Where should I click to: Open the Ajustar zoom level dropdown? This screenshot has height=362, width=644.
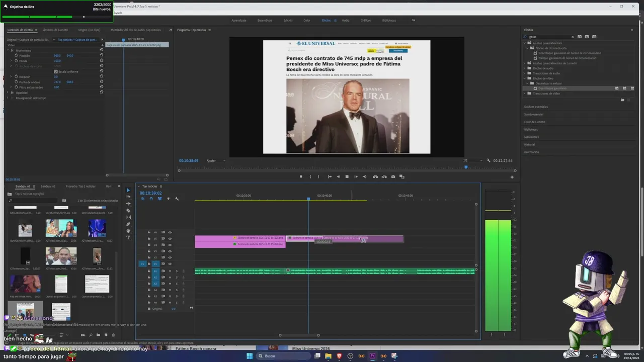(215, 160)
